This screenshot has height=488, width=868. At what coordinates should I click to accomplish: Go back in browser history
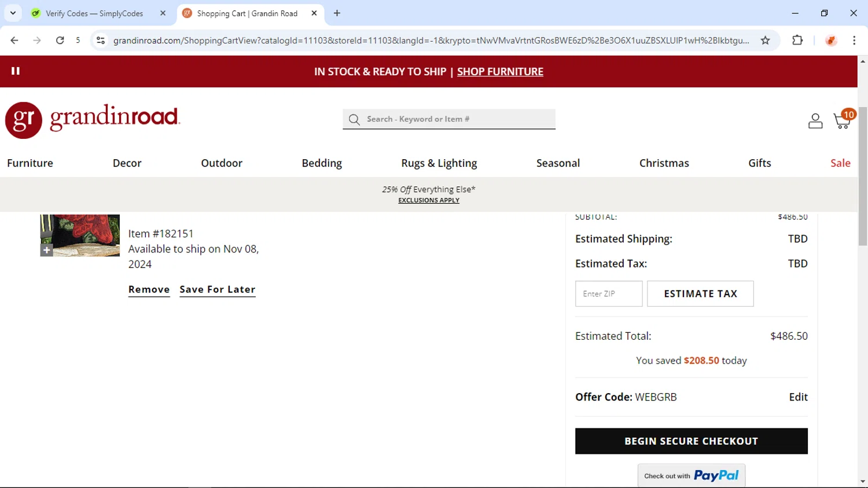(14, 41)
